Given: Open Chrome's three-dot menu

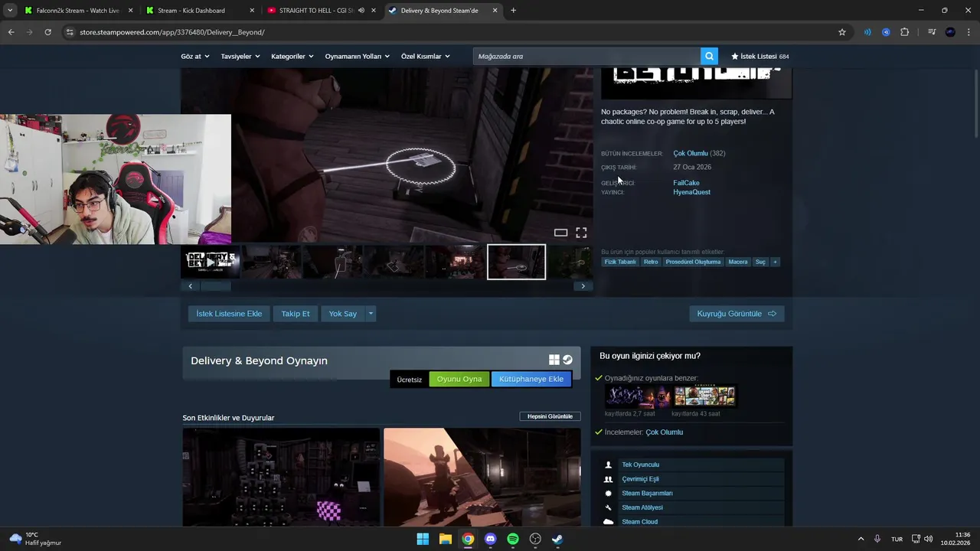Looking at the screenshot, I should point(969,32).
